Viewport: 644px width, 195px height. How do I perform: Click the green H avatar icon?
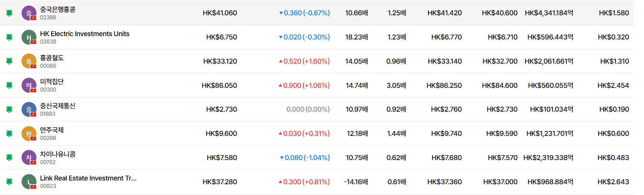[29, 37]
